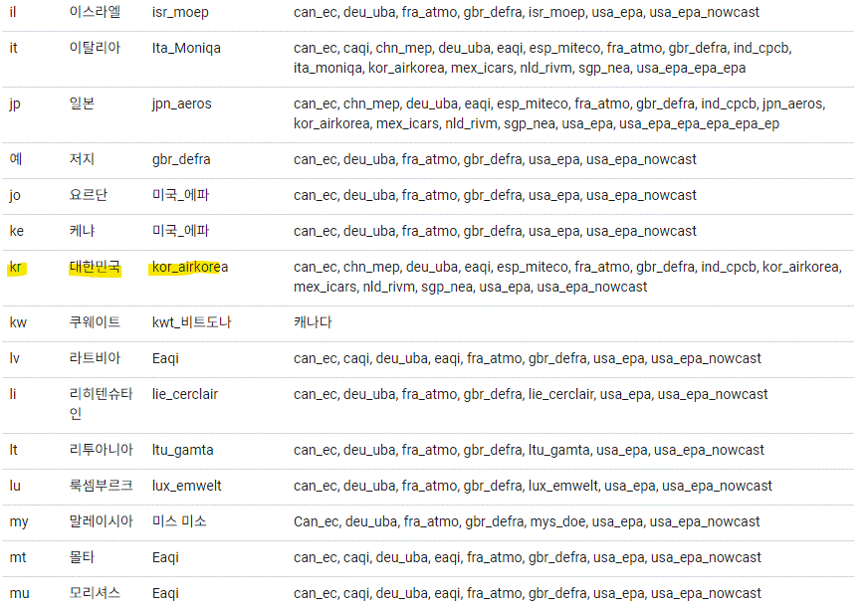
Task: Select the "쿠웨이트" country cell
Action: pos(95,322)
